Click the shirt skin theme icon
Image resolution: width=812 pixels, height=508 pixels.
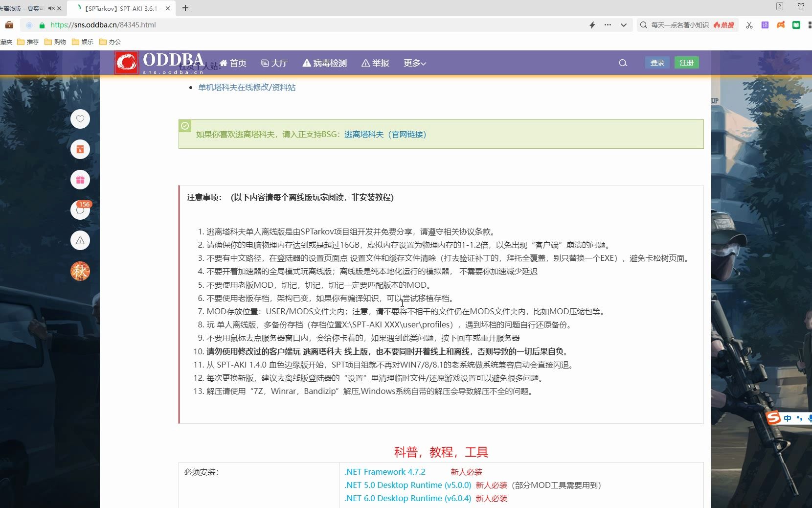[801, 6]
